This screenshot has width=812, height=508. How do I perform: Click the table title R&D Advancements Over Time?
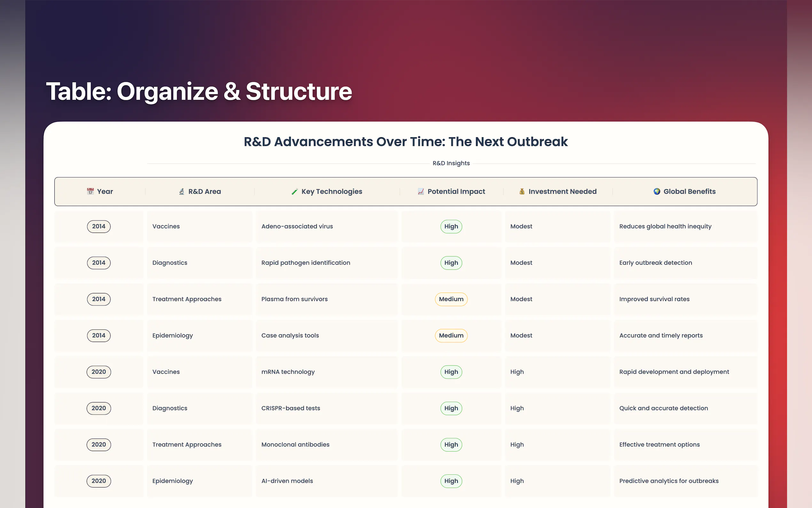tap(405, 142)
